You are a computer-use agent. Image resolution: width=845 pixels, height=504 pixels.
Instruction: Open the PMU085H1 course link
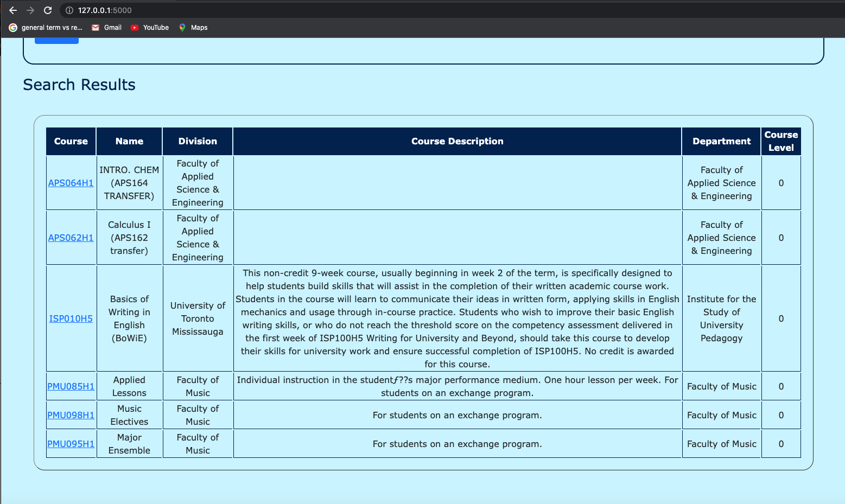click(x=71, y=386)
